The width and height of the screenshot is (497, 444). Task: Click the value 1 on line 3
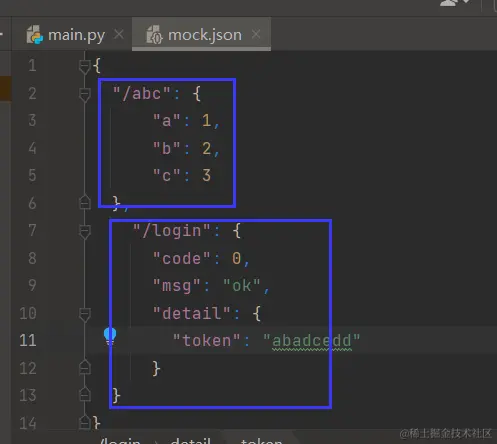(x=206, y=120)
